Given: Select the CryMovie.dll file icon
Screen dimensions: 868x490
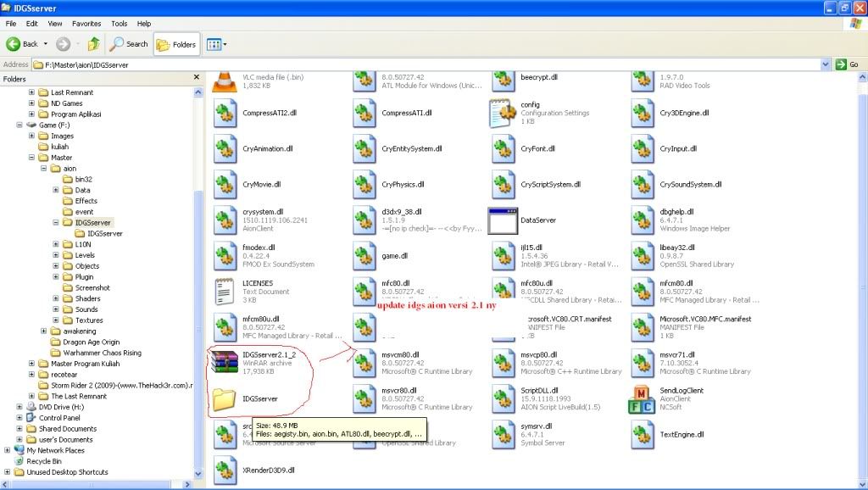Looking at the screenshot, I should tap(224, 184).
